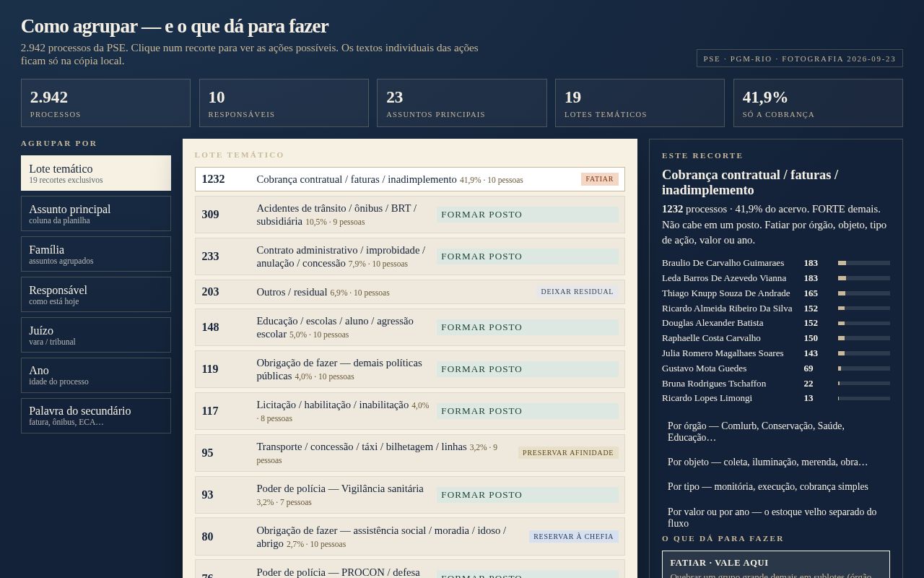
Task: Click the 23 Assuntos principais card
Action: 462,103
